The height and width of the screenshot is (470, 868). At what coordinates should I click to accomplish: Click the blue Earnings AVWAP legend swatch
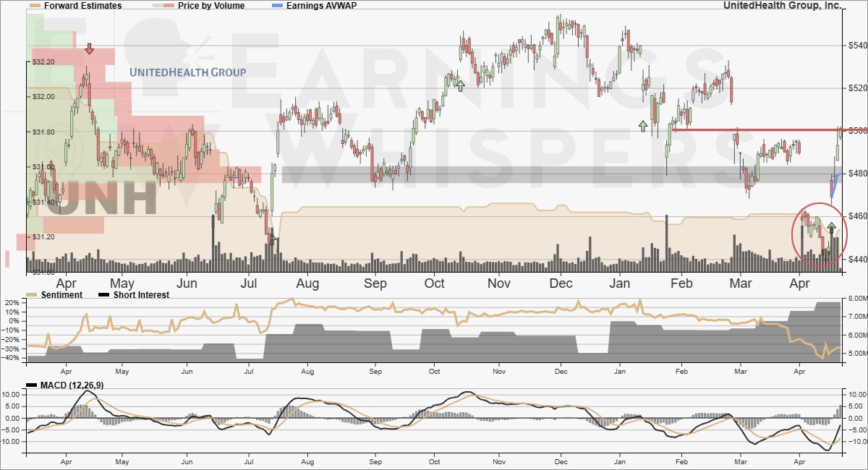click(276, 5)
